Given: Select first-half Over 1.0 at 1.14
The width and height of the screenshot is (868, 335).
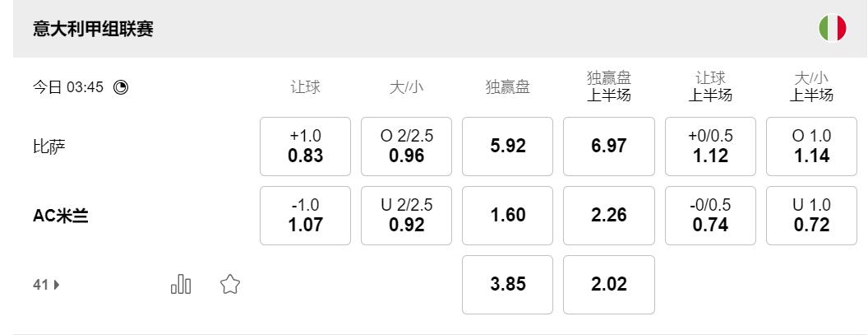Looking at the screenshot, I should click(811, 147).
